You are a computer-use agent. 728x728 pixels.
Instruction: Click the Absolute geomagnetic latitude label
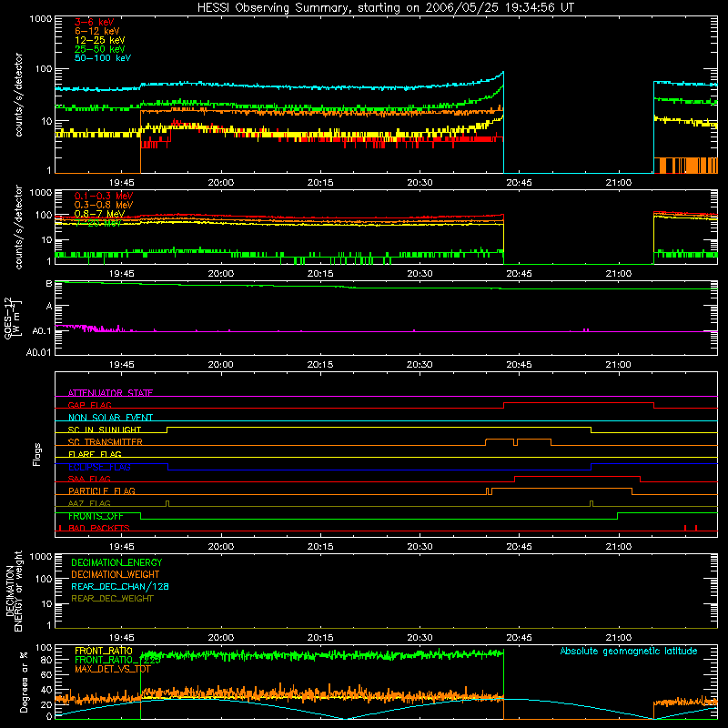tap(629, 651)
